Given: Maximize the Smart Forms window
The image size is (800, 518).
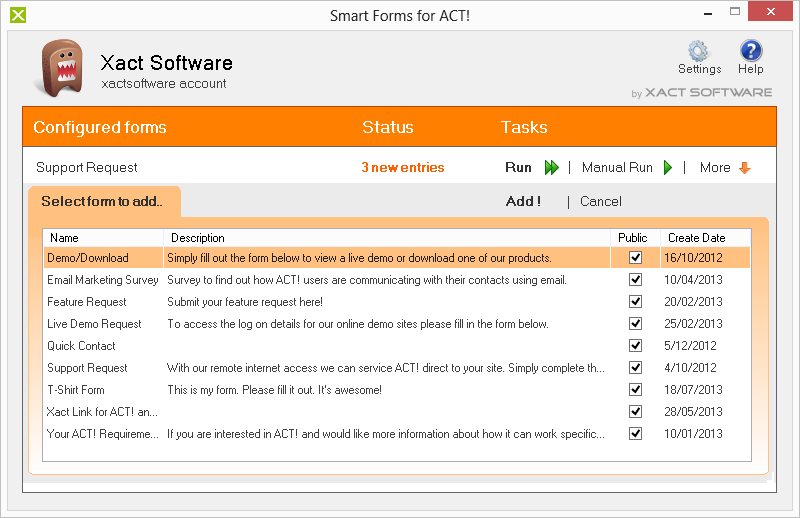Looking at the screenshot, I should click(735, 11).
